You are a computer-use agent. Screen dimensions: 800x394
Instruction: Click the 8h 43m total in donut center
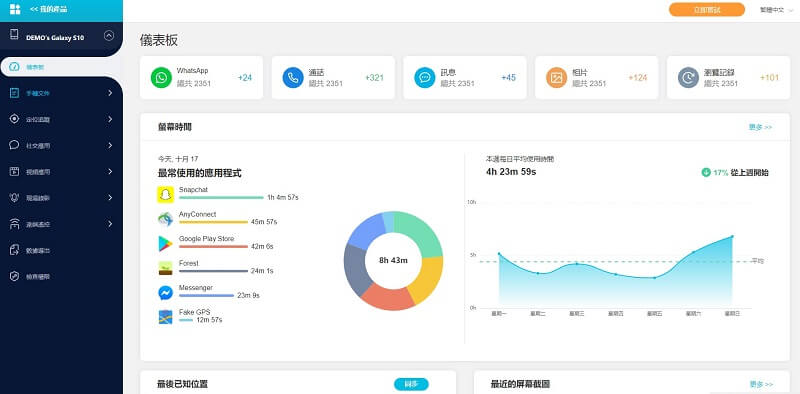pos(393,260)
